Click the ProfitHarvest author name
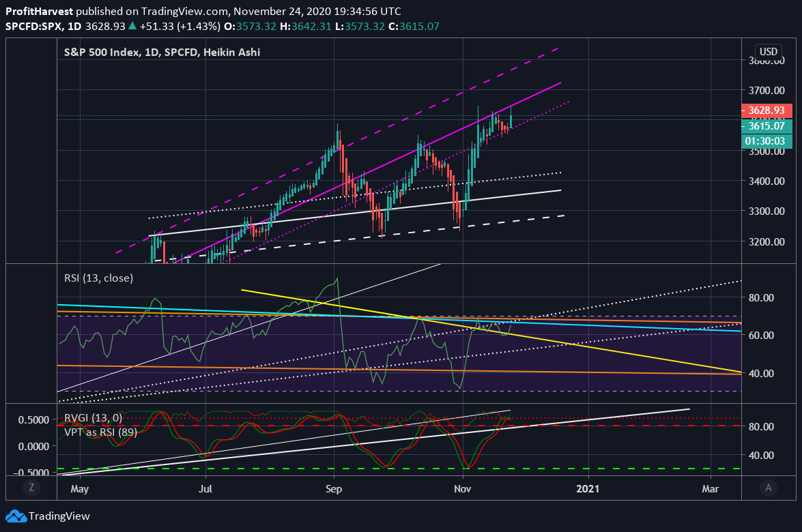This screenshot has width=802, height=532. (x=40, y=11)
